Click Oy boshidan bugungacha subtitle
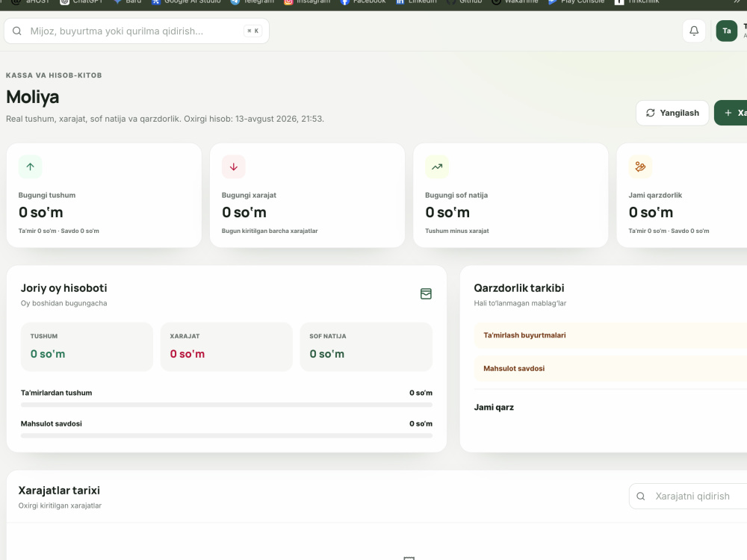This screenshot has height=560, width=747. click(63, 303)
